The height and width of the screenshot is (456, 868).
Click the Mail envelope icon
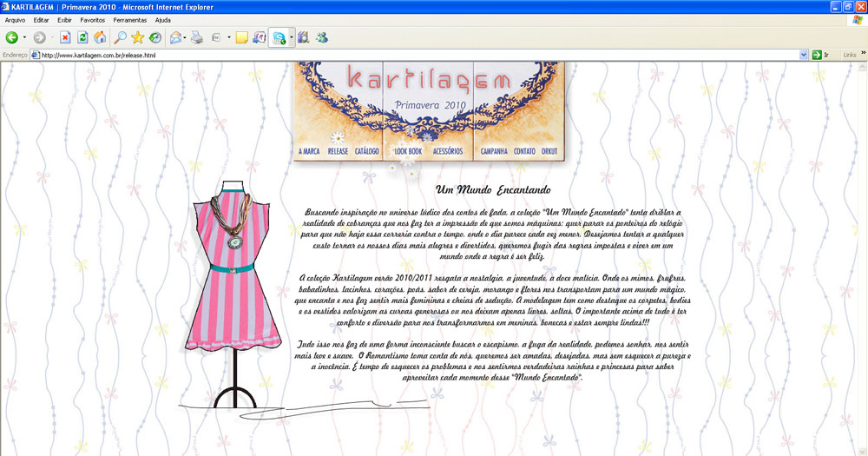(x=175, y=37)
